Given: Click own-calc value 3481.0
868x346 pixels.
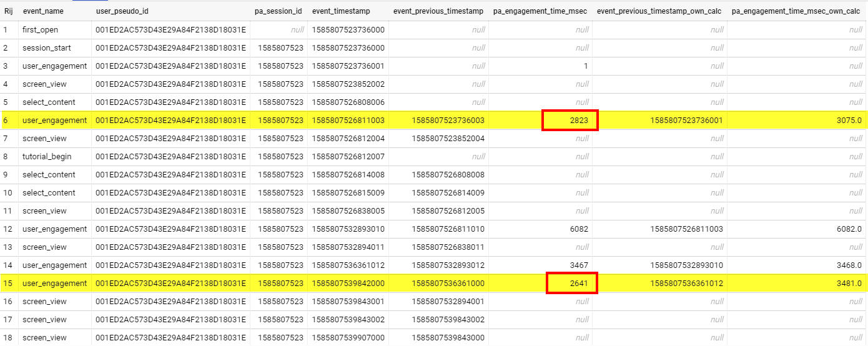Looking at the screenshot, I should (849, 284).
